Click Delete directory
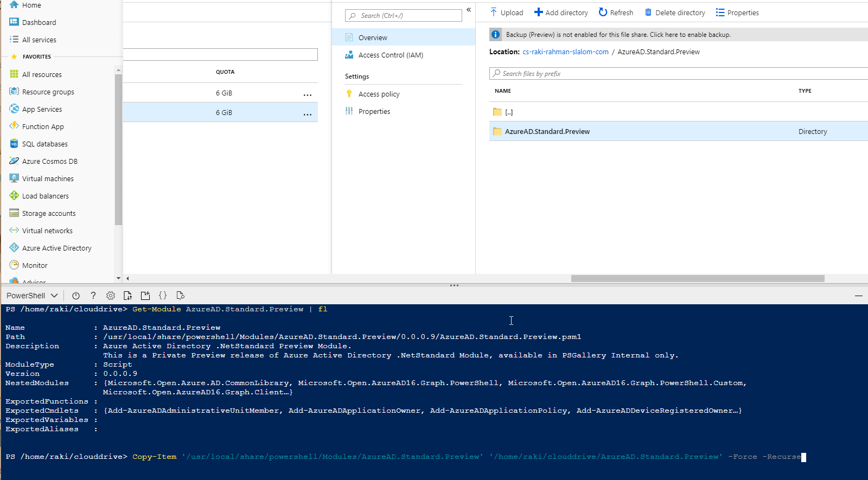Screen dimensions: 868x480 (x=675, y=12)
